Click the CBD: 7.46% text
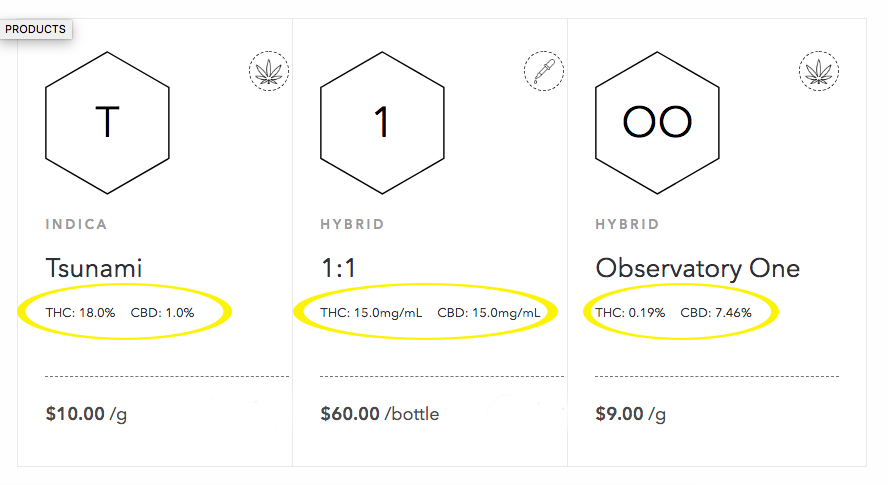The width and height of the screenshot is (888, 485). [716, 313]
